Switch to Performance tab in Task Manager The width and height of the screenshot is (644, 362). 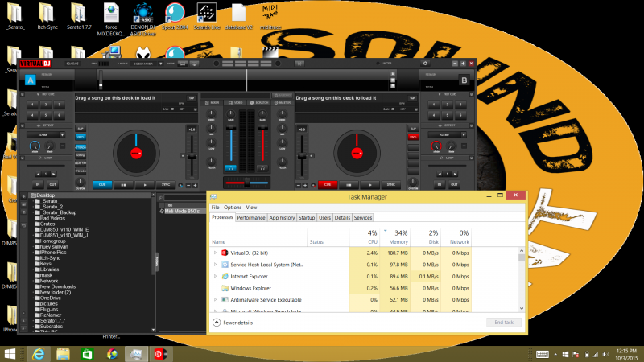tap(251, 217)
